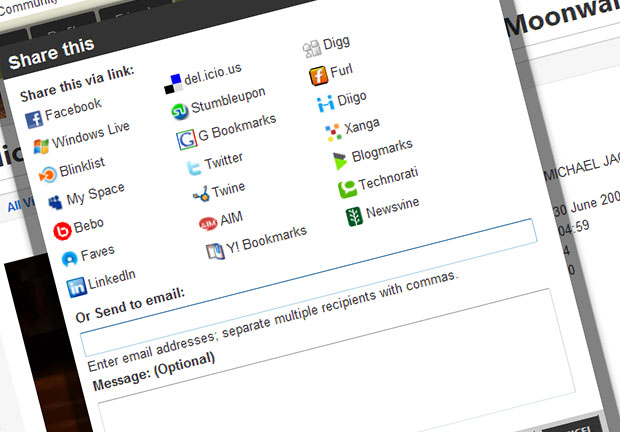Click the del.icio.us squares icon
Screen dimensions: 620x432
[x=173, y=84]
